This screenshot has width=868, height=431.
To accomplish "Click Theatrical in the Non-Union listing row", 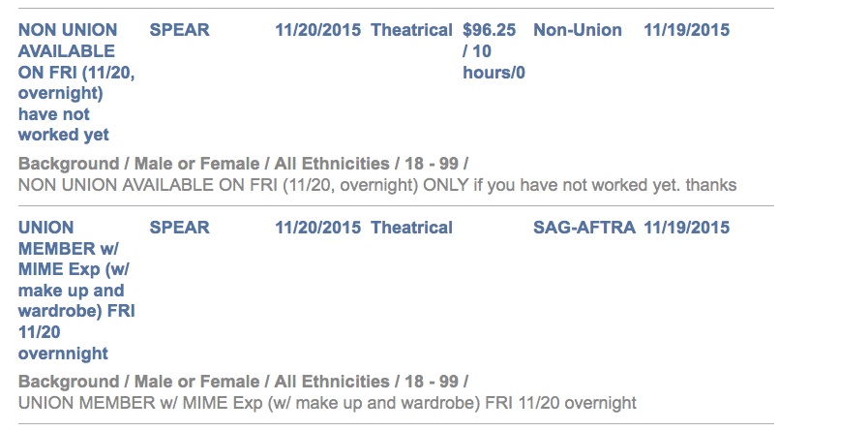I will pyautogui.click(x=411, y=30).
